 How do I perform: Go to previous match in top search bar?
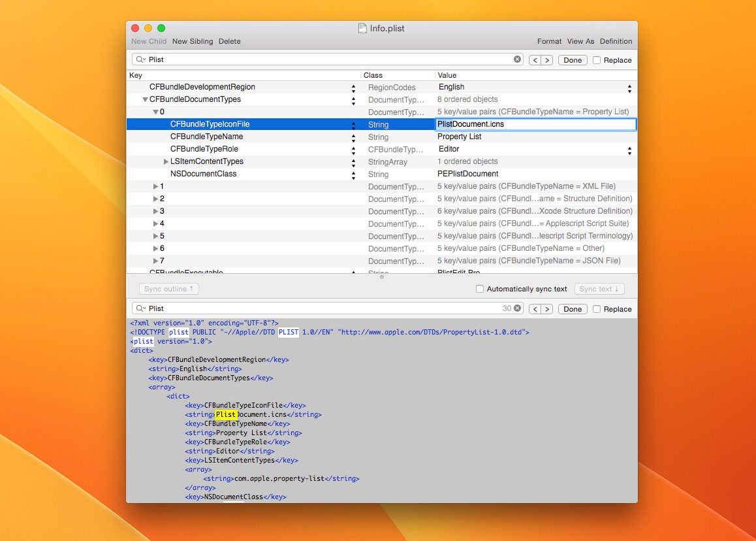pos(535,60)
